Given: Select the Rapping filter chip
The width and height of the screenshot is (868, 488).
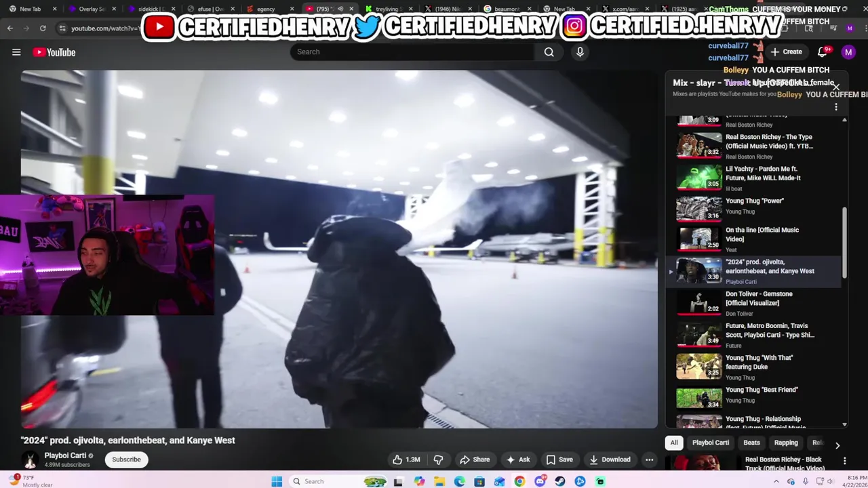Looking at the screenshot, I should point(786,443).
